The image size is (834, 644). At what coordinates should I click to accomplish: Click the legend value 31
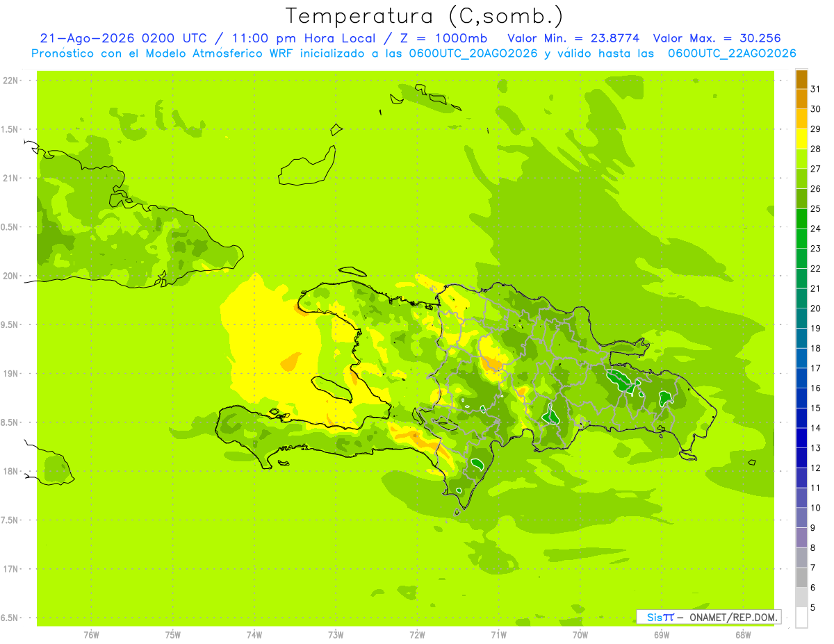pyautogui.click(x=815, y=89)
